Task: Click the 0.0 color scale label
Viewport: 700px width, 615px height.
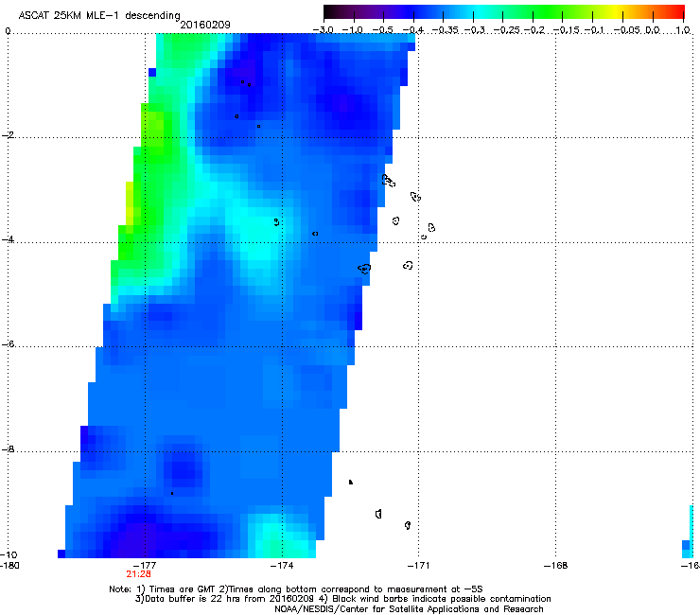Action: click(x=653, y=30)
